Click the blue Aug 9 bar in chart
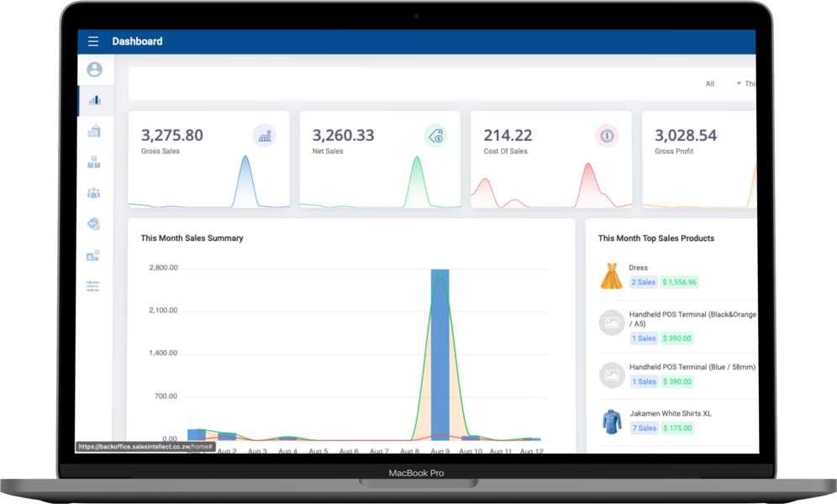This screenshot has width=837, height=504. tap(440, 353)
